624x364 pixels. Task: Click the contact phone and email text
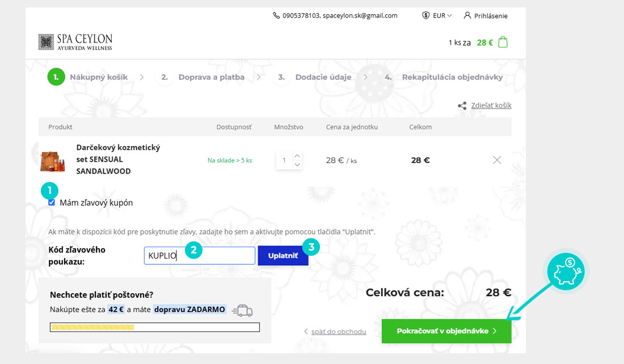[x=340, y=15]
